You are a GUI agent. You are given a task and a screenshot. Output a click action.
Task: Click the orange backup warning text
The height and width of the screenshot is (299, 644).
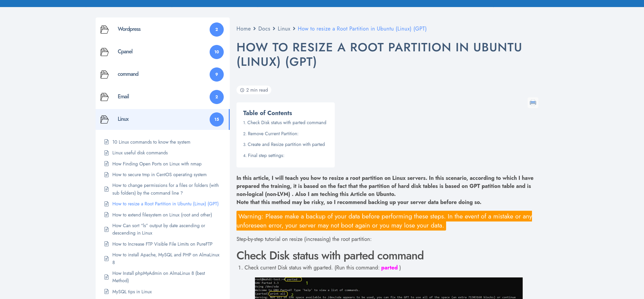384,221
